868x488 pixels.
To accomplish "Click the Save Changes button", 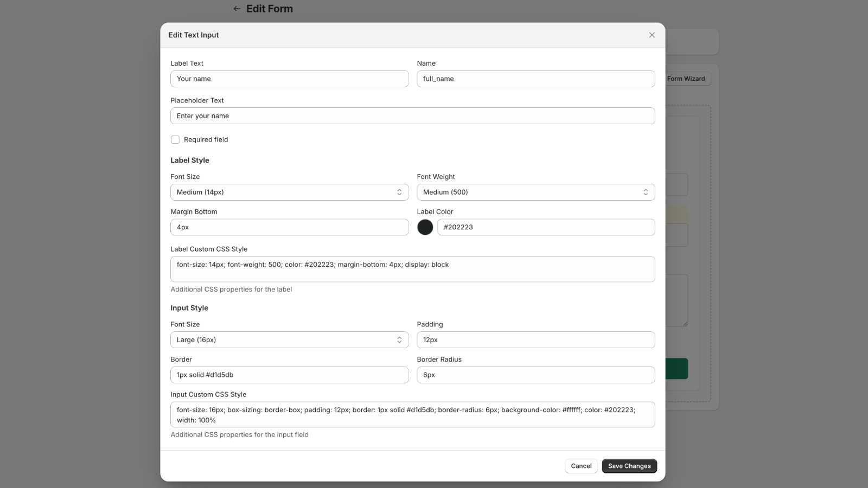I will [x=629, y=466].
